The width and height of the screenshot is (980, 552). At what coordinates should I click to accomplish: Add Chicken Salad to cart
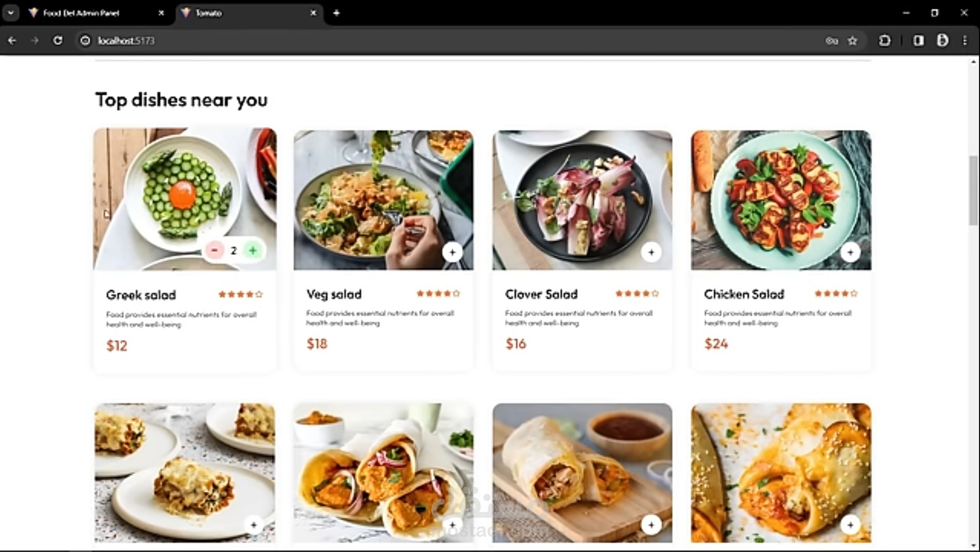point(850,252)
